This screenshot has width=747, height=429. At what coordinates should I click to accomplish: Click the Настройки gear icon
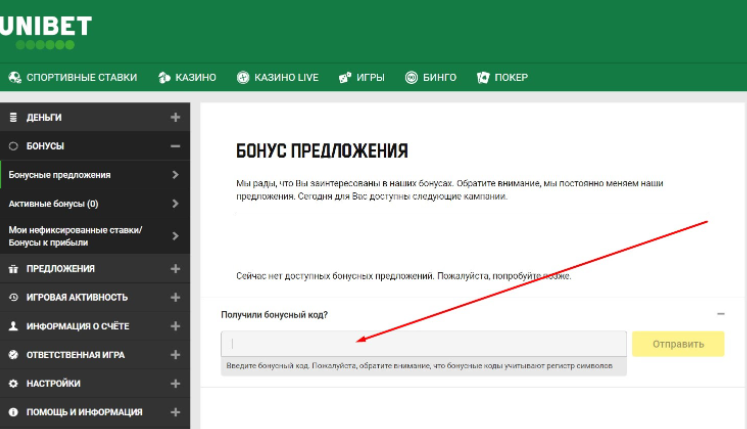(13, 383)
